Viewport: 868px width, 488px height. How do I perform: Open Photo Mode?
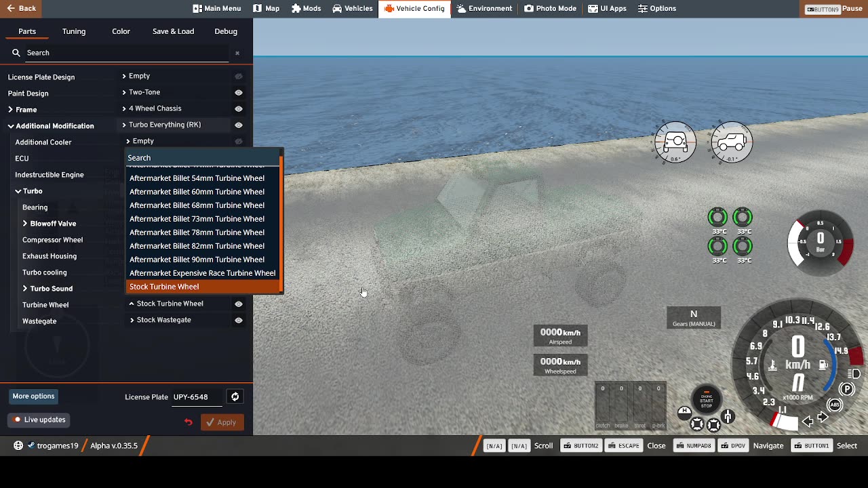pos(550,8)
